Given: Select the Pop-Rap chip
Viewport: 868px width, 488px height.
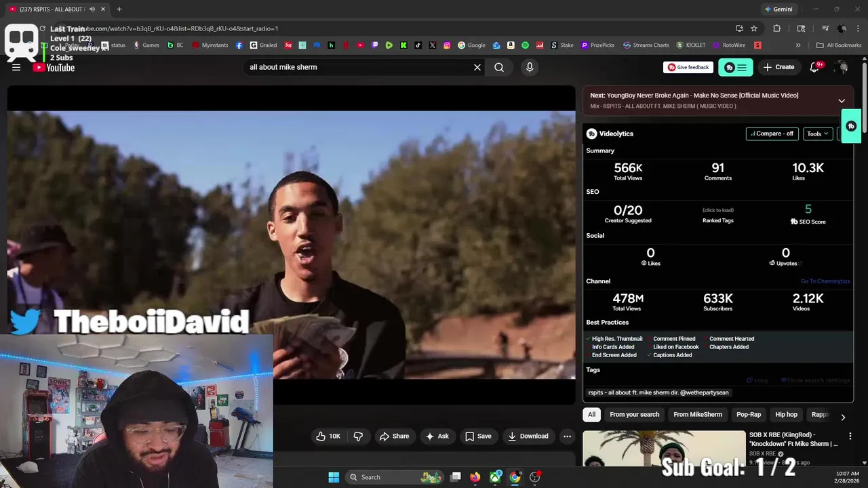Looking at the screenshot, I should tap(749, 414).
